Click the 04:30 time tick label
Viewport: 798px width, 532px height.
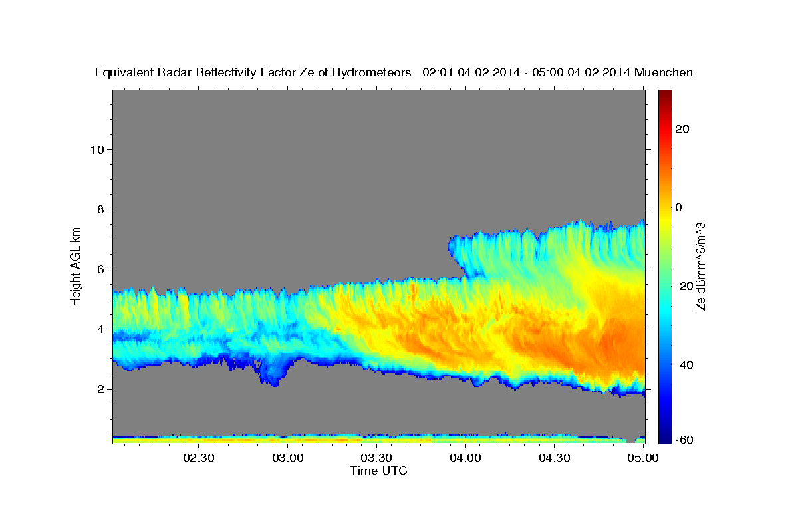[x=554, y=458]
